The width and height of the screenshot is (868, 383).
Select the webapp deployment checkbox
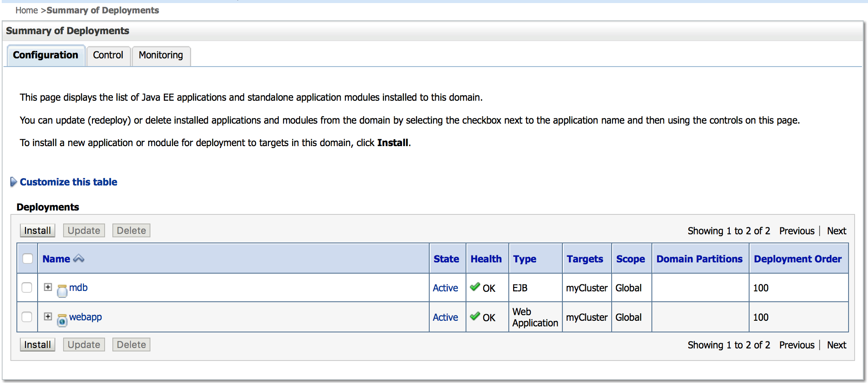point(27,317)
